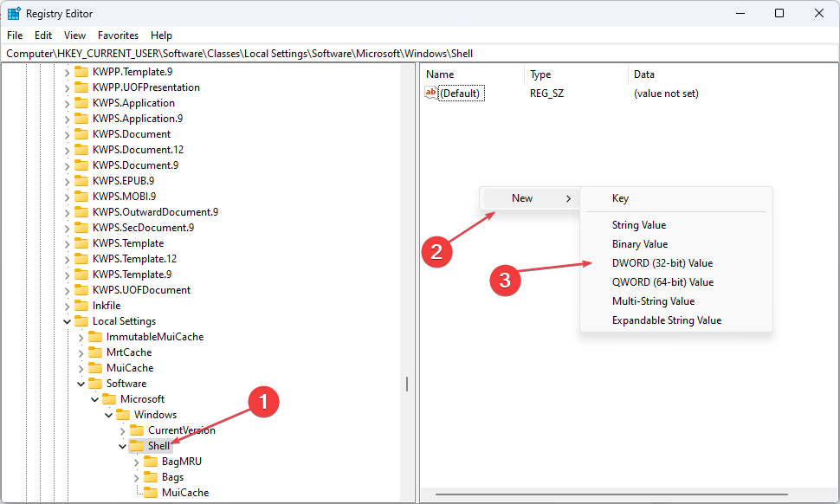Viewport: 840px width, 504px height.
Task: Collapse the Shell key
Action: [x=123, y=446]
